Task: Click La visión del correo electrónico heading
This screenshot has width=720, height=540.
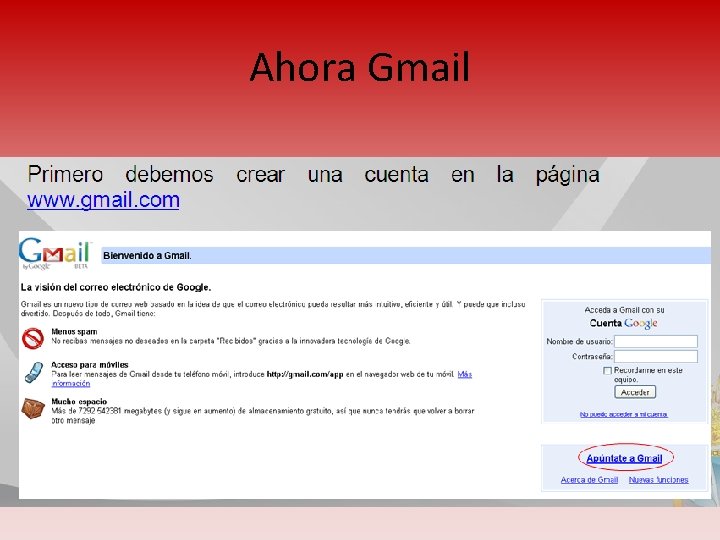Action: pos(116,287)
